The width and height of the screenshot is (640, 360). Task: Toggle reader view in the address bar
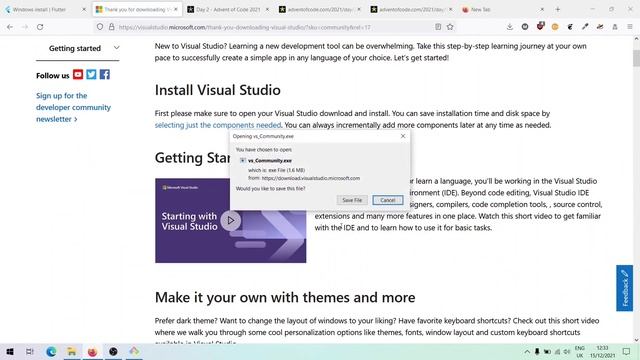coord(438,27)
